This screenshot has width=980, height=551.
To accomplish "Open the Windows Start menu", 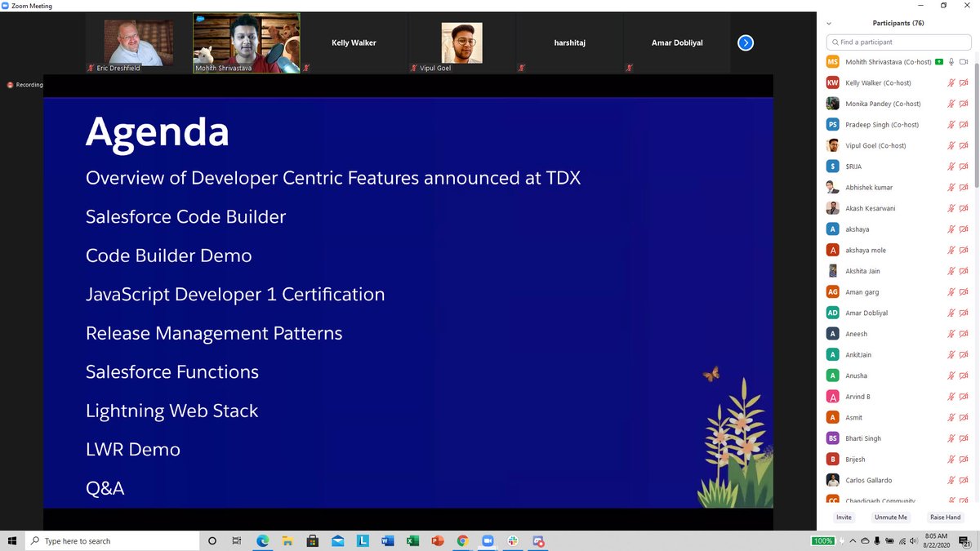I will [12, 540].
